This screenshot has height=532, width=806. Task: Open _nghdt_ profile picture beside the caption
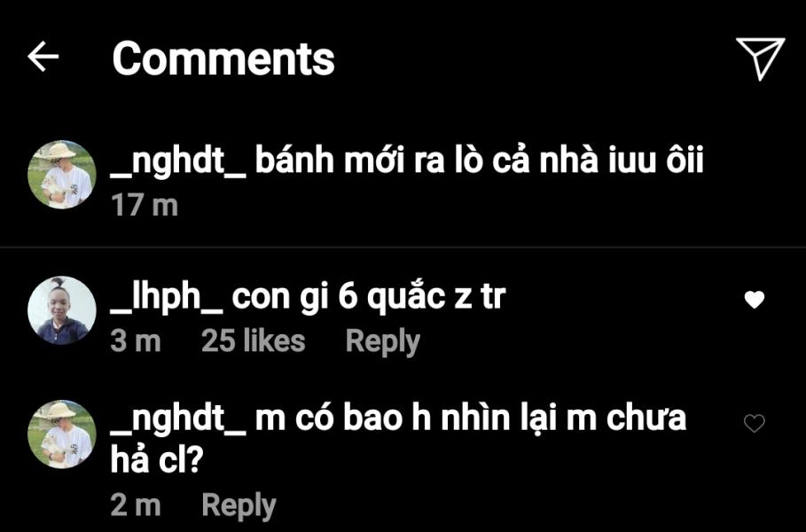62,175
